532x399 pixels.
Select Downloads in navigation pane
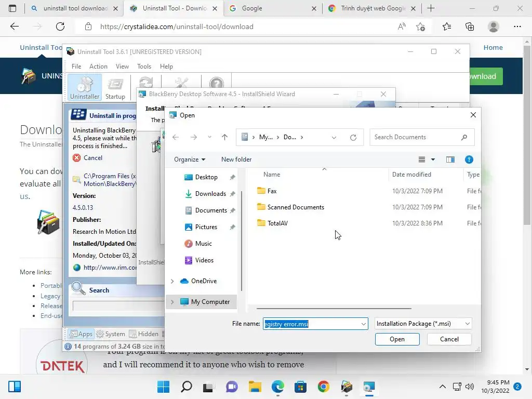pyautogui.click(x=210, y=194)
